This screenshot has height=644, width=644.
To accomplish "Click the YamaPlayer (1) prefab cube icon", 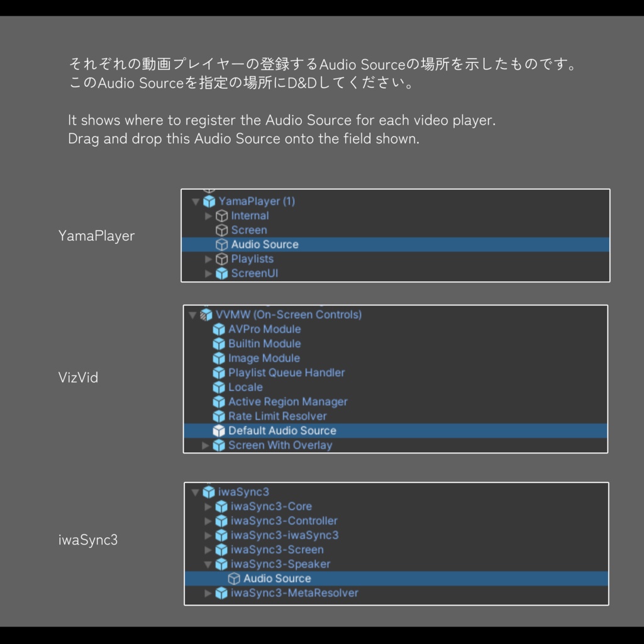I will [x=209, y=201].
